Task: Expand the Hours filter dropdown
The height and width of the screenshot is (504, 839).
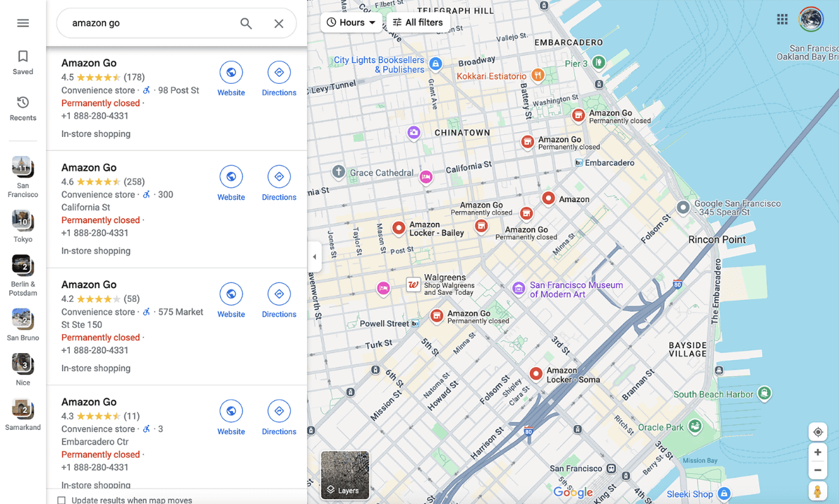Action: (x=352, y=22)
